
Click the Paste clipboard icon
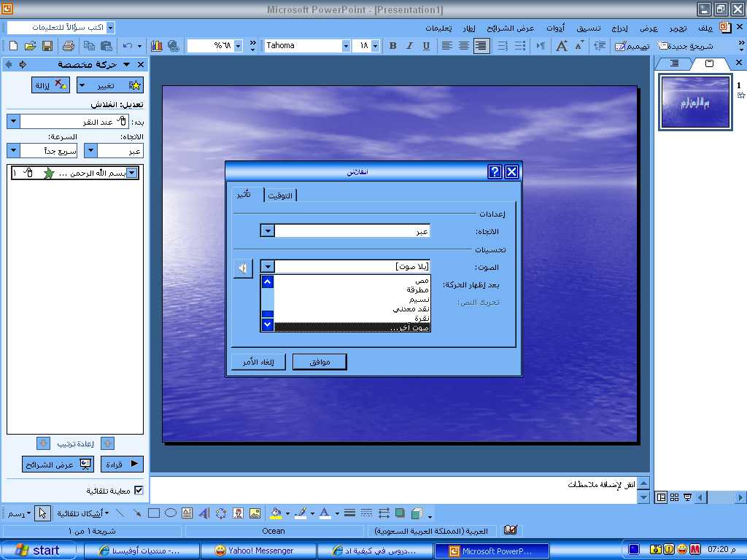[107, 46]
